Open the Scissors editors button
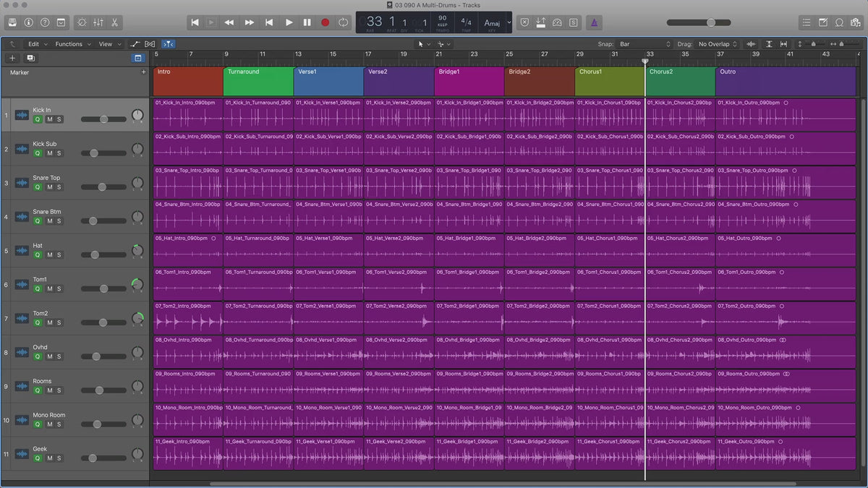868x488 pixels. pyautogui.click(x=116, y=22)
